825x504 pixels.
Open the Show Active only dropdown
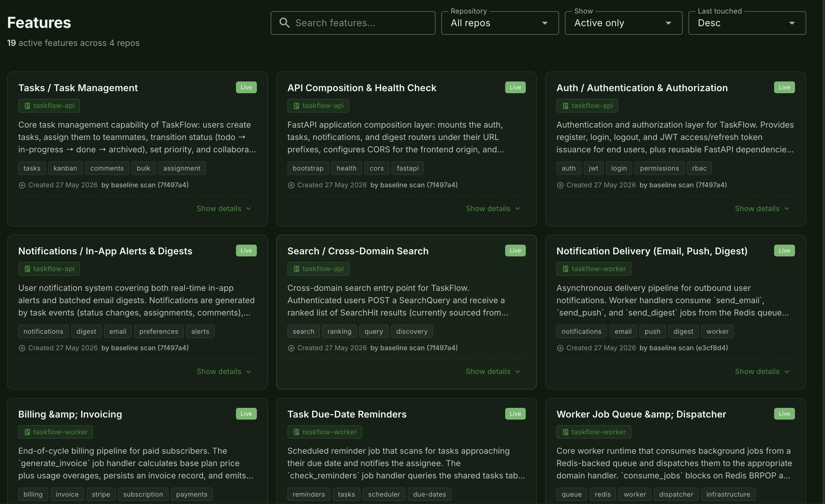(623, 23)
